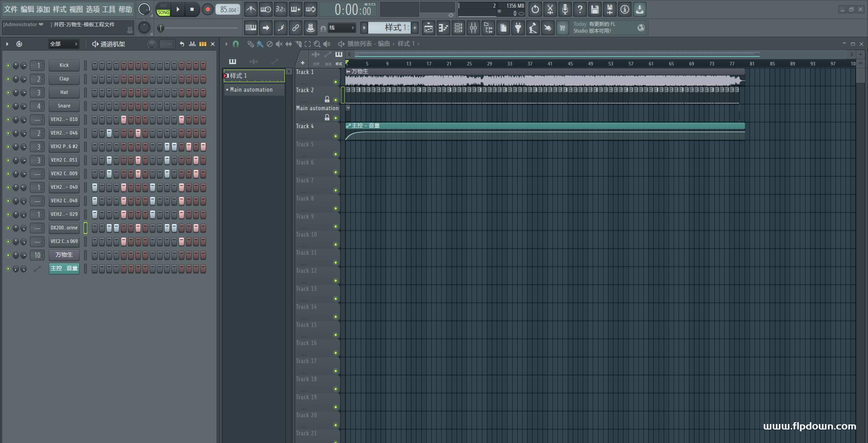The height and width of the screenshot is (443, 868).
Task: Switch the PAT/SONG mode toggle
Action: pos(163,9)
